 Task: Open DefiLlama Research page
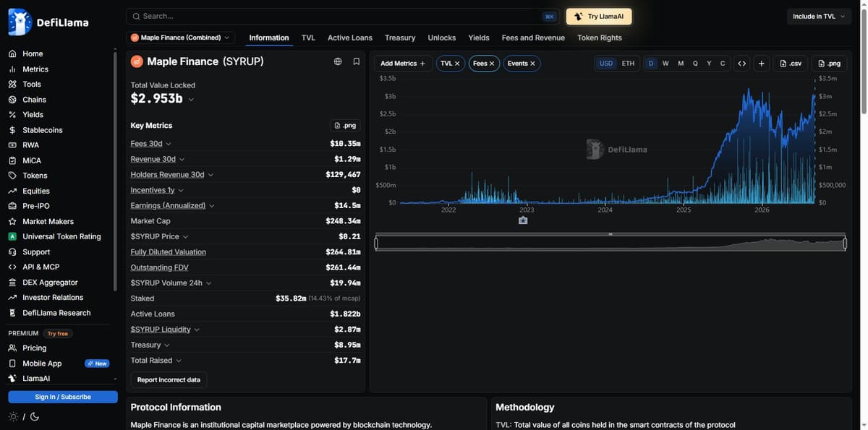tap(56, 313)
